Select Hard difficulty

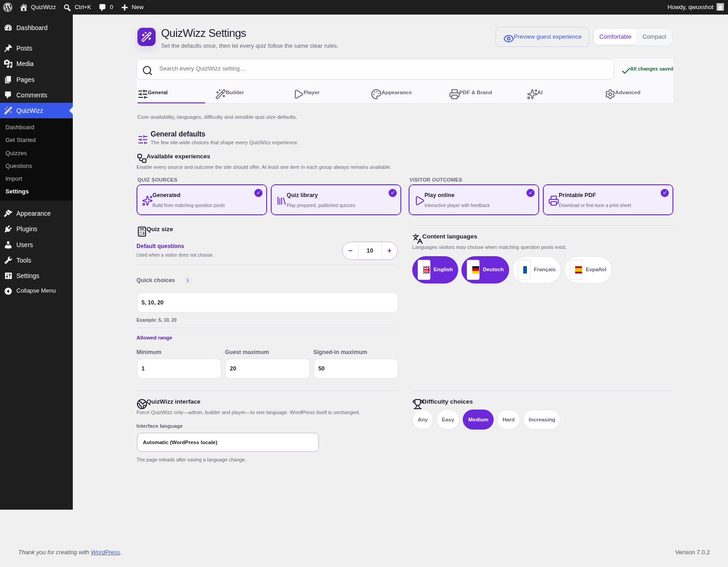click(x=508, y=420)
